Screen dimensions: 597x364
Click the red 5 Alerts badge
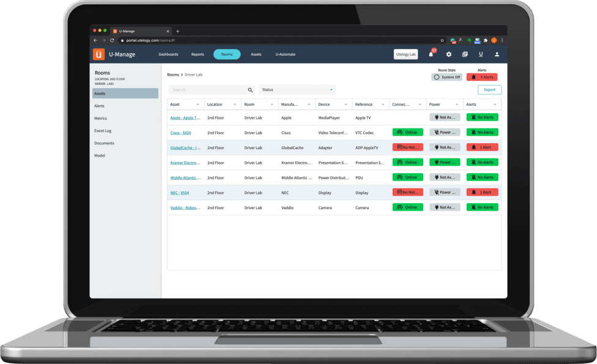(482, 77)
